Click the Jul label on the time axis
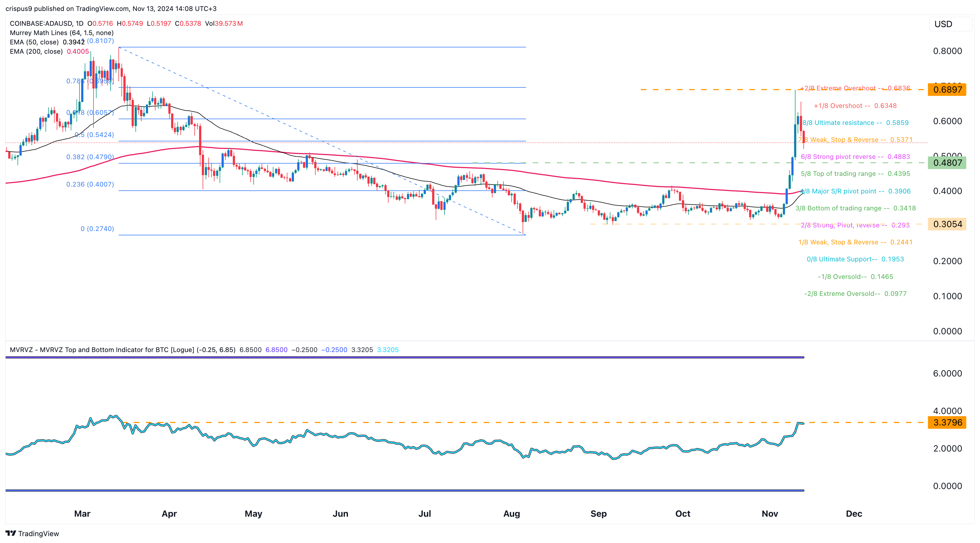The image size is (980, 543). (424, 514)
